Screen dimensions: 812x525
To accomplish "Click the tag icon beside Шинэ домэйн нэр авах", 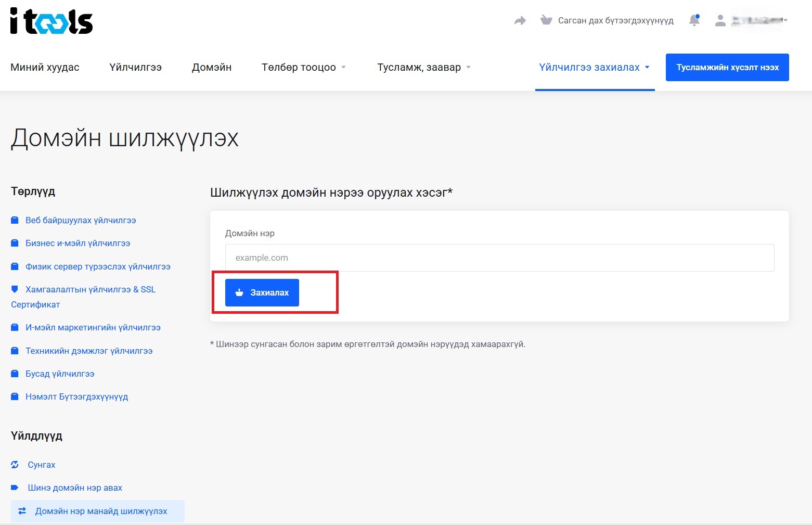I will tap(15, 488).
